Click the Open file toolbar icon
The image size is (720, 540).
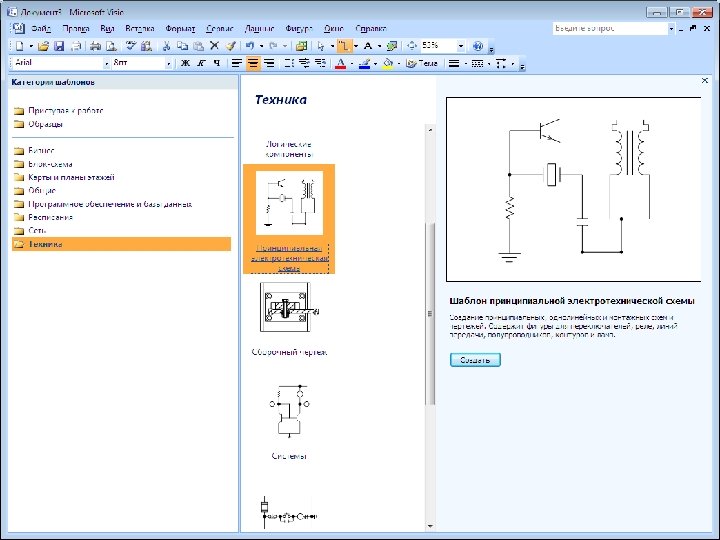coord(44,46)
